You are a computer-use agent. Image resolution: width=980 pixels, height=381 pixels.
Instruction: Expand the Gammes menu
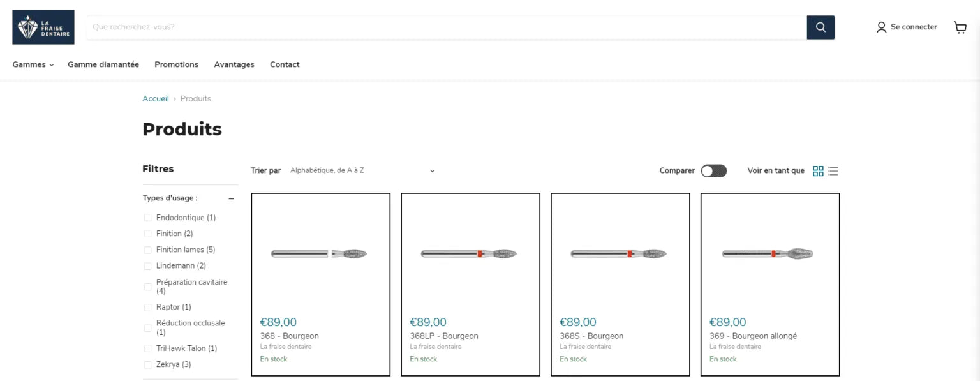pyautogui.click(x=33, y=64)
